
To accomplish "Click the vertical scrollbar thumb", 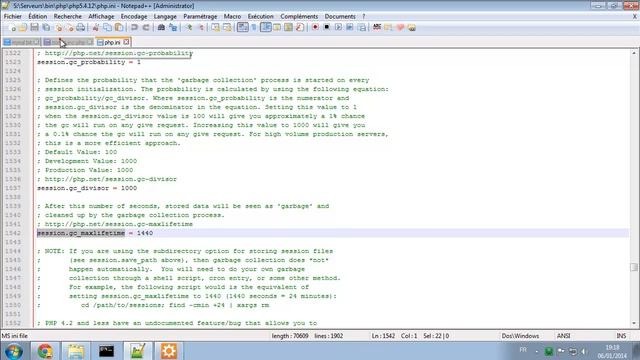I will coord(634,267).
